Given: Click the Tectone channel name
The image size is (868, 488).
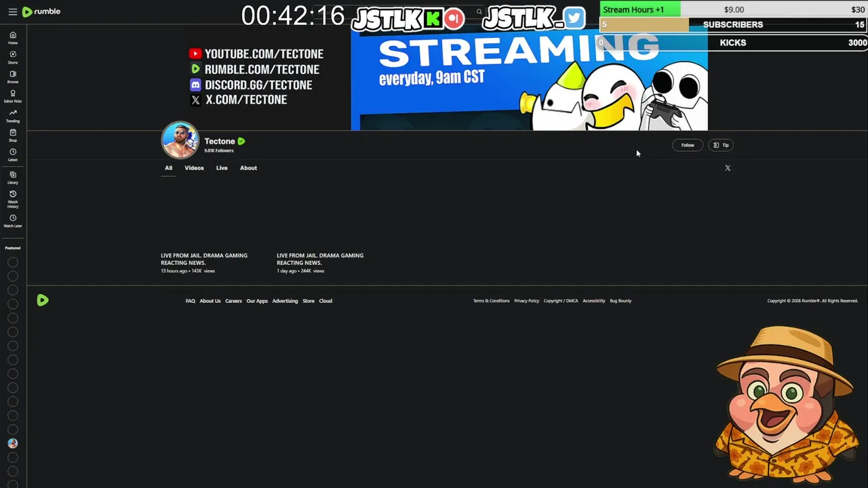Looking at the screenshot, I should pyautogui.click(x=220, y=141).
